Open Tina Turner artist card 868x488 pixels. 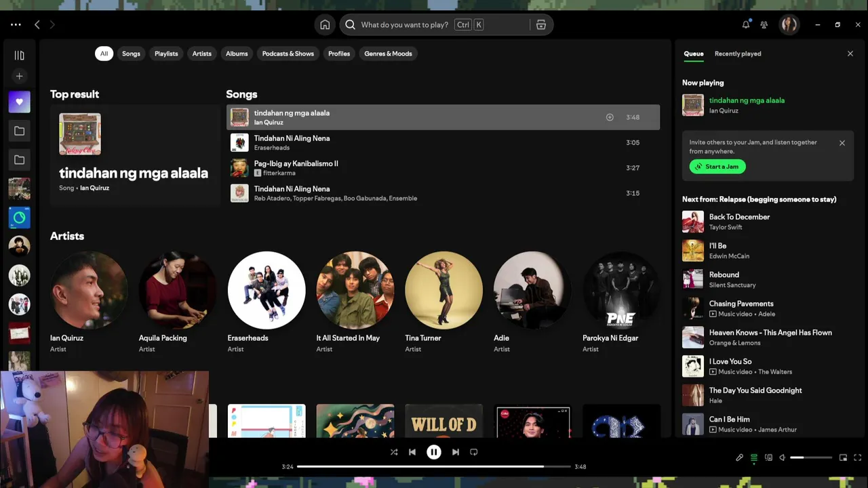444,302
